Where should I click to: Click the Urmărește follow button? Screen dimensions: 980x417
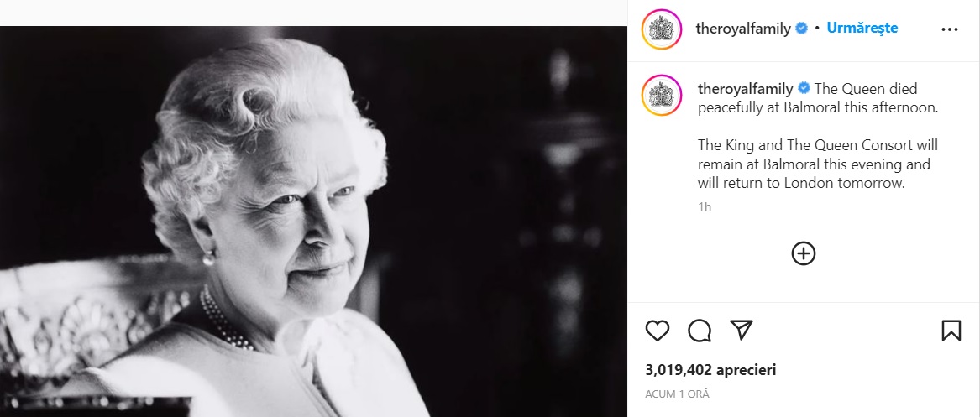[862, 28]
